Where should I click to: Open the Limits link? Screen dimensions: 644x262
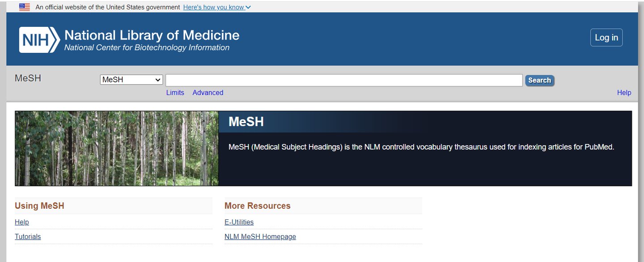(175, 92)
